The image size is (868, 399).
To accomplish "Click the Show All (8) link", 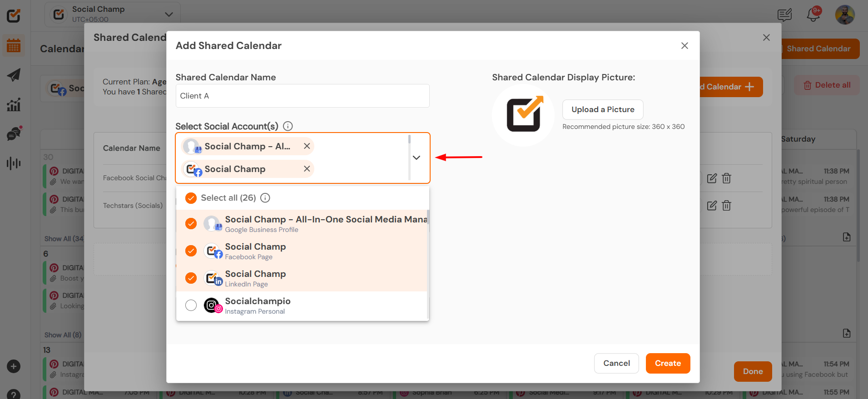I will pos(63,335).
